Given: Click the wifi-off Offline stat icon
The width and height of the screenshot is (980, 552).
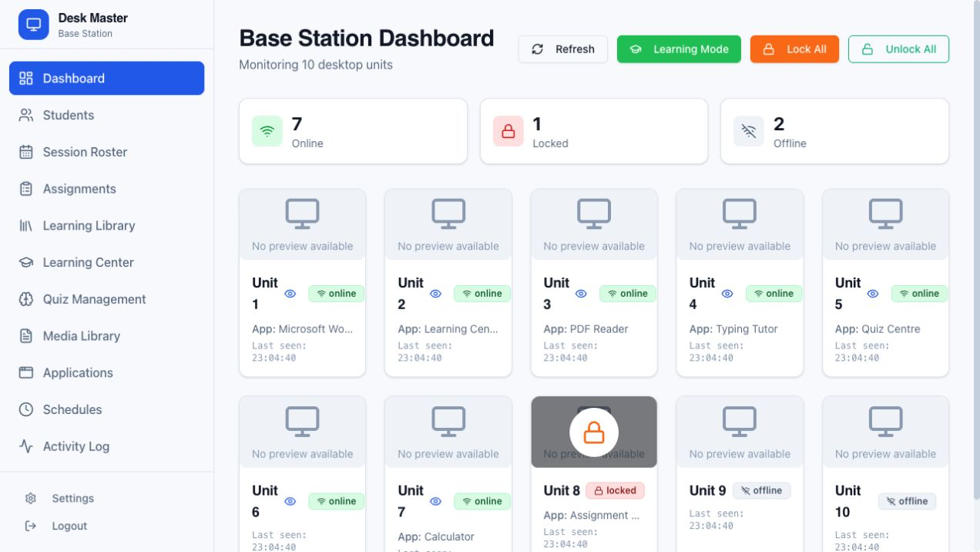Looking at the screenshot, I should [x=749, y=131].
